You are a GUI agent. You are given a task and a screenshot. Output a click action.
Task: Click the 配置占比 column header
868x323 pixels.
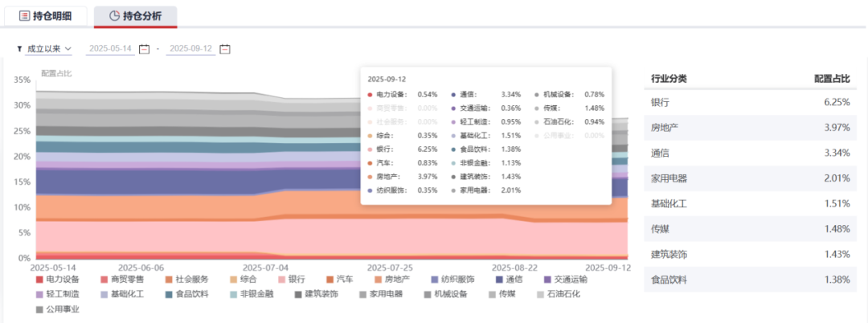(x=832, y=79)
